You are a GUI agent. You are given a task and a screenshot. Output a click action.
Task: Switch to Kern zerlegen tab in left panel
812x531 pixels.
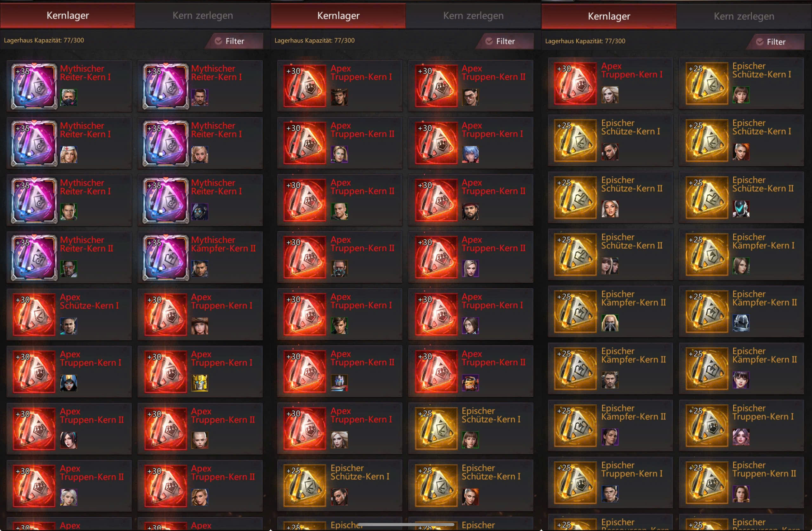pyautogui.click(x=203, y=16)
